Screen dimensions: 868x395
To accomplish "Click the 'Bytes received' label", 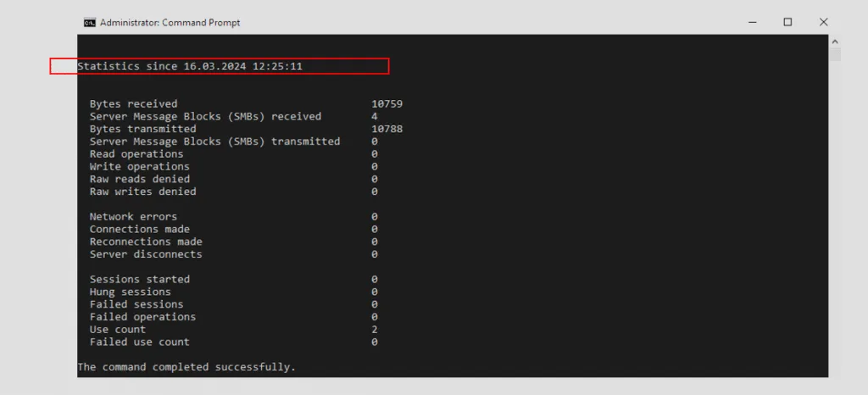I will pyautogui.click(x=133, y=103).
